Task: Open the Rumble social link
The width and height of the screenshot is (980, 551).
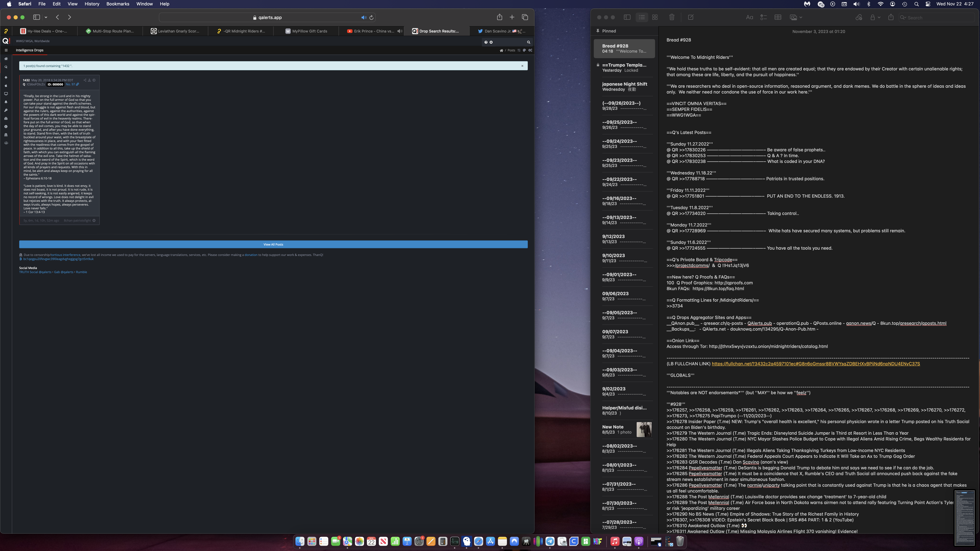Action: tap(81, 272)
